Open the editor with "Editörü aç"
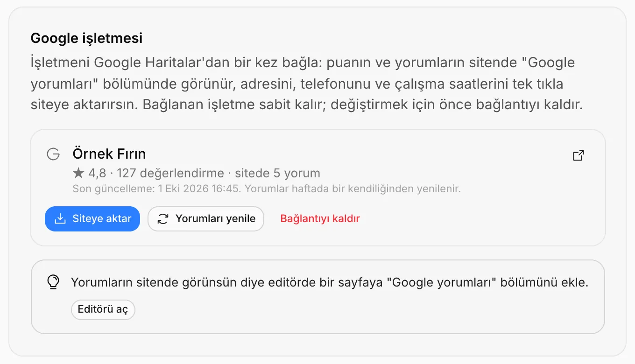635x364 pixels. (x=103, y=309)
